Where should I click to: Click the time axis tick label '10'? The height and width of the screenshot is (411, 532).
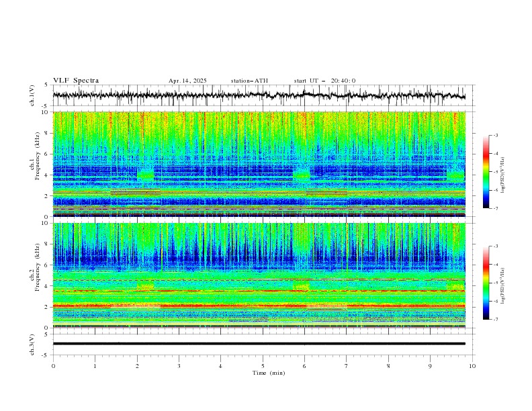[x=472, y=366]
